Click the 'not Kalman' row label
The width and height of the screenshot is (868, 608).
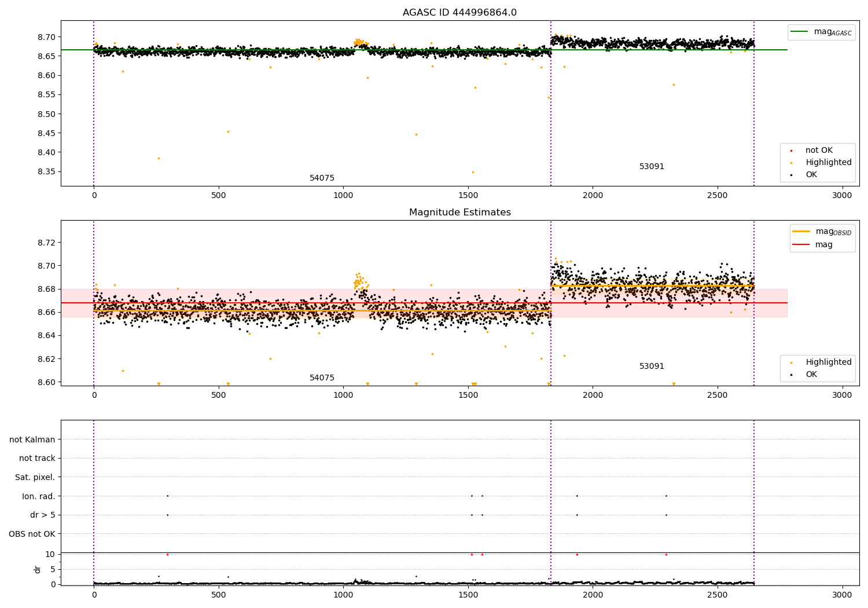click(32, 440)
